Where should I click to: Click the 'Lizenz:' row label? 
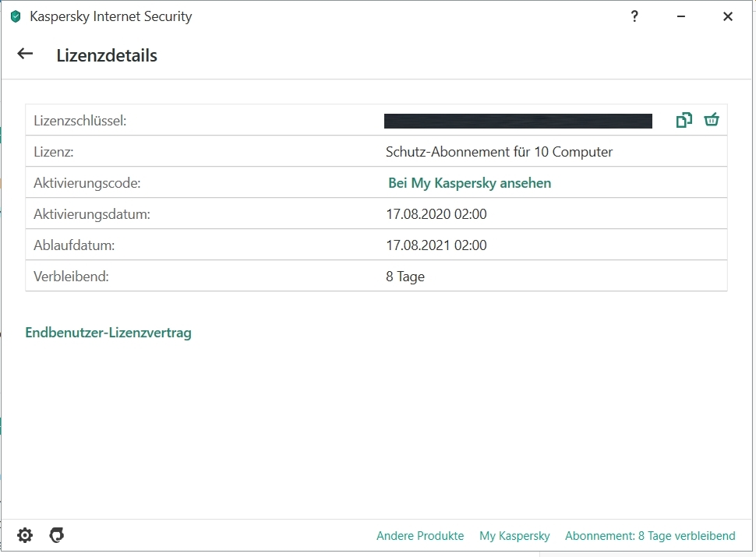[54, 152]
